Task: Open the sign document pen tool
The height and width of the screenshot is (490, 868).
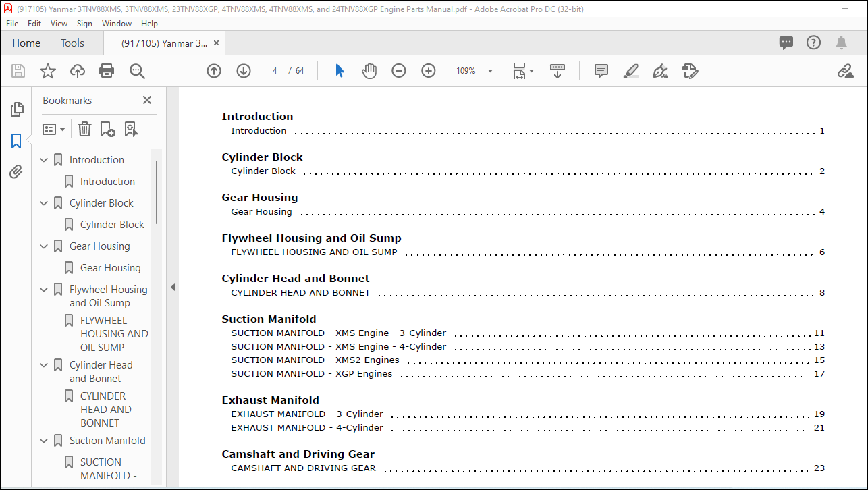Action: click(x=661, y=71)
